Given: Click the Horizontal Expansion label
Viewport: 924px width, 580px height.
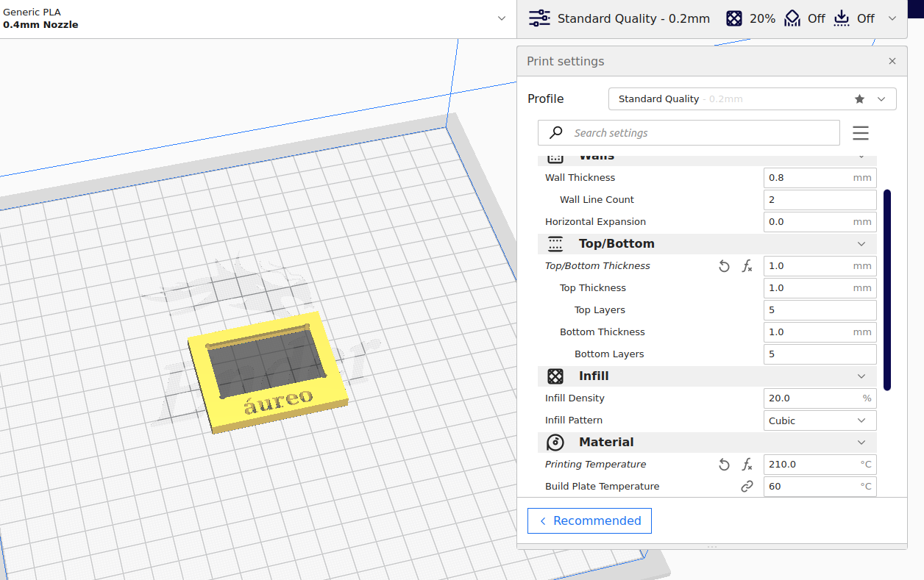Looking at the screenshot, I should tap(595, 221).
